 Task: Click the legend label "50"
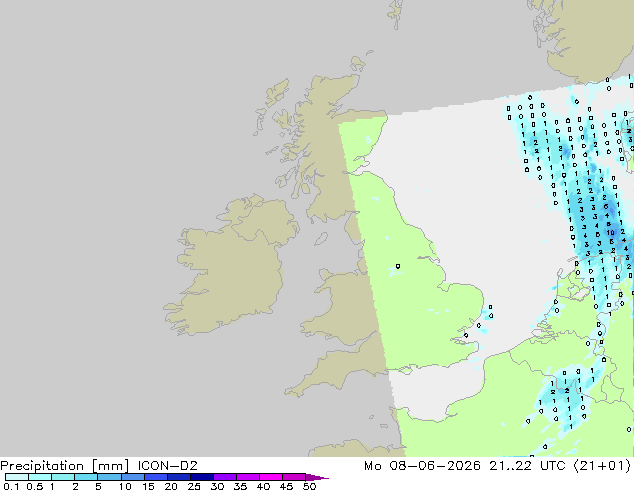click(309, 486)
